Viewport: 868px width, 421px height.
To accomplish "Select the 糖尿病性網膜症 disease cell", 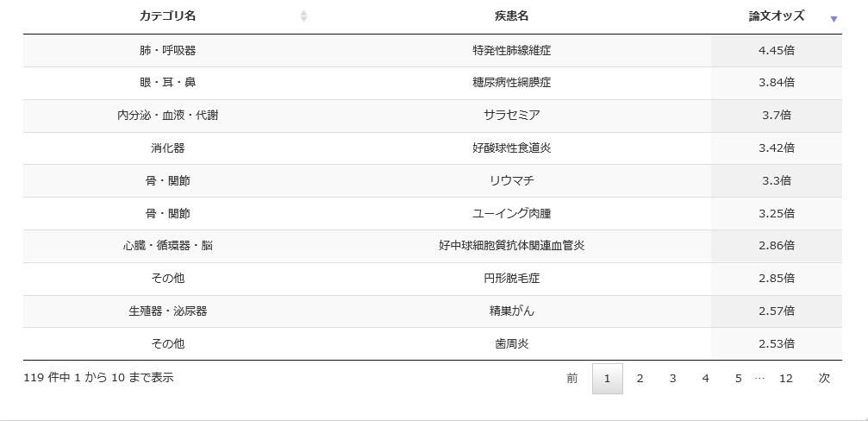I will 511,83.
